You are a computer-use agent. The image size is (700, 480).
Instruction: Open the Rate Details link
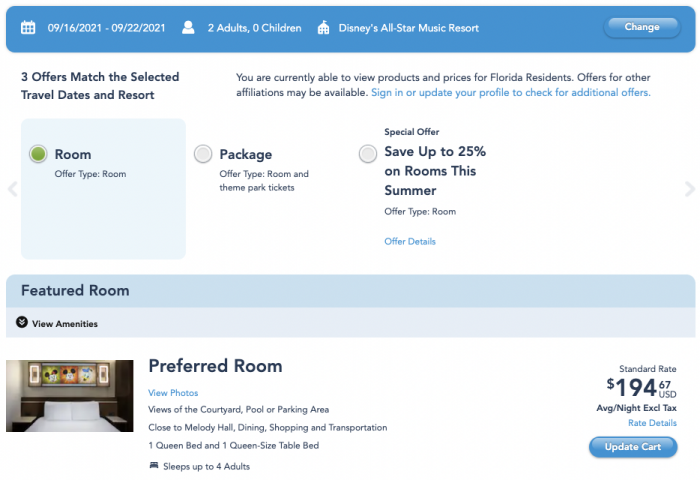(x=652, y=423)
